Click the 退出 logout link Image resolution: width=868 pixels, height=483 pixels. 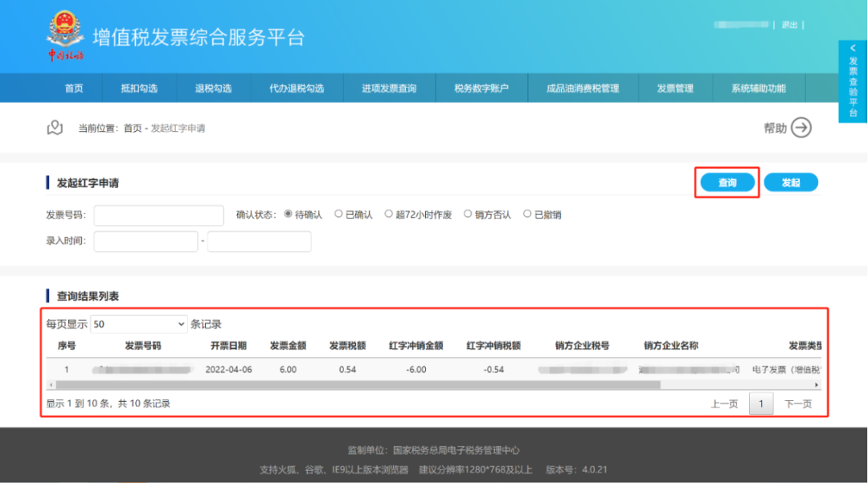pyautogui.click(x=789, y=25)
